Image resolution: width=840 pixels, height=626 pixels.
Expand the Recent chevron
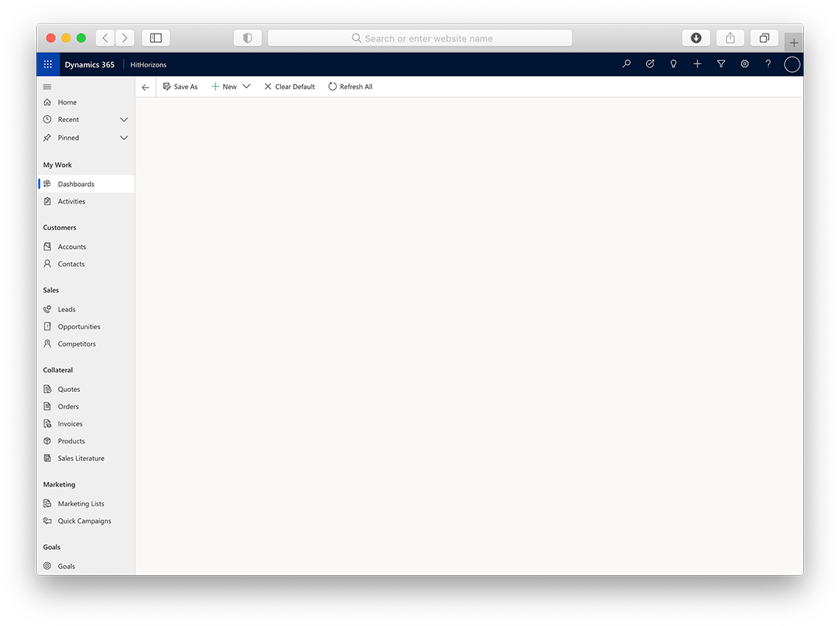click(124, 120)
